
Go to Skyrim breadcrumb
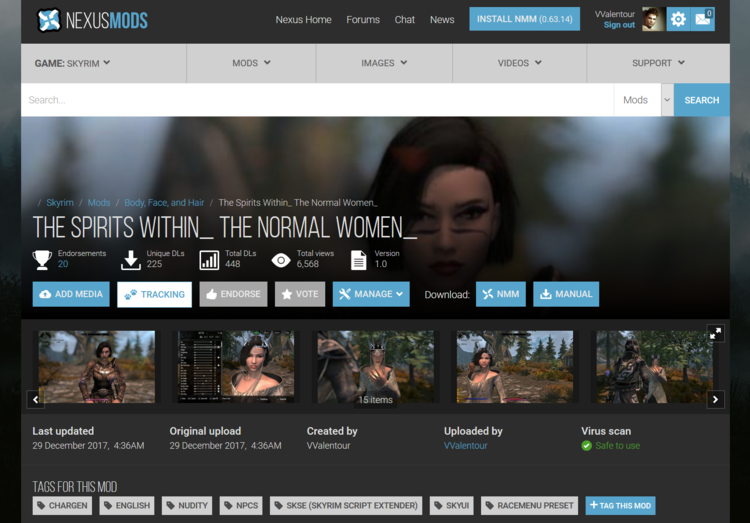[60, 202]
